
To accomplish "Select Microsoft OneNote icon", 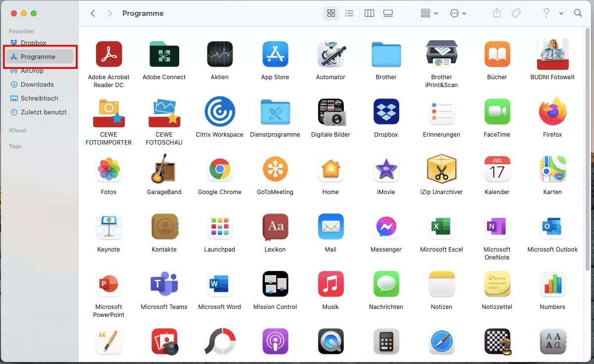I will tap(497, 226).
